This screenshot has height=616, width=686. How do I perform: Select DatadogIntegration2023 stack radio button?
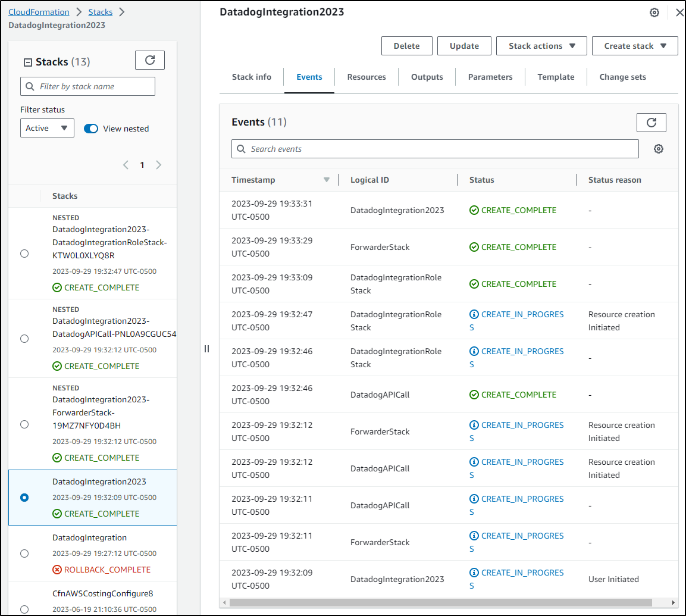click(x=24, y=498)
